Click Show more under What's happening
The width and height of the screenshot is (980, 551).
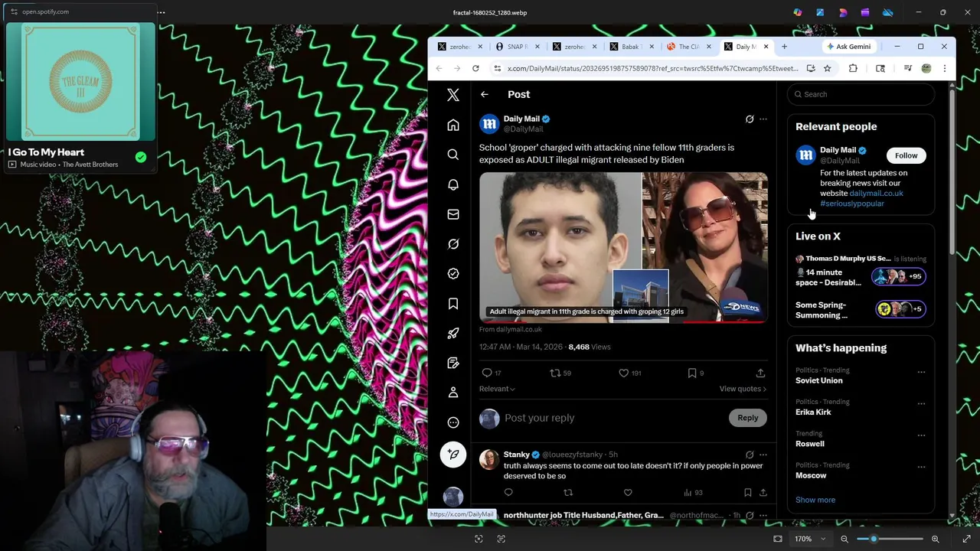(x=815, y=500)
